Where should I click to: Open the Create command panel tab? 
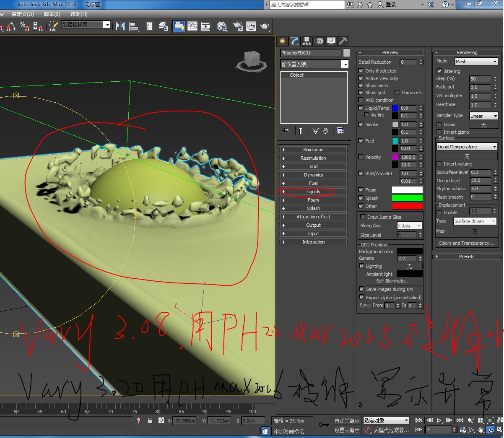tap(282, 41)
